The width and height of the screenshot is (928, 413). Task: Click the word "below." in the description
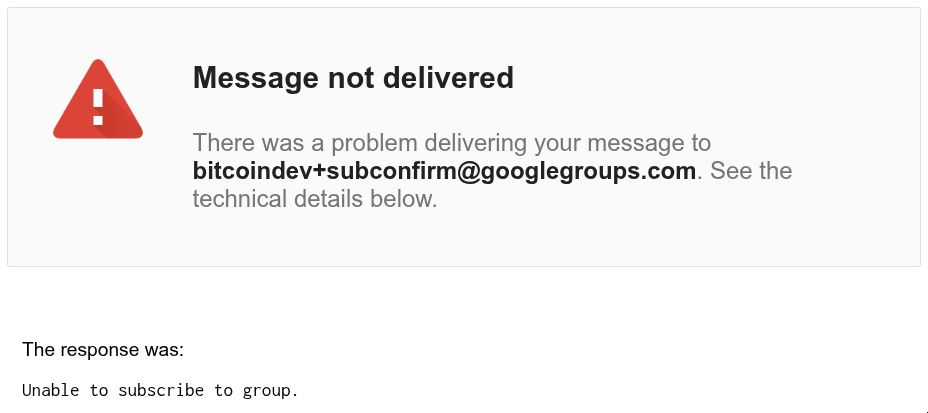[x=404, y=199]
